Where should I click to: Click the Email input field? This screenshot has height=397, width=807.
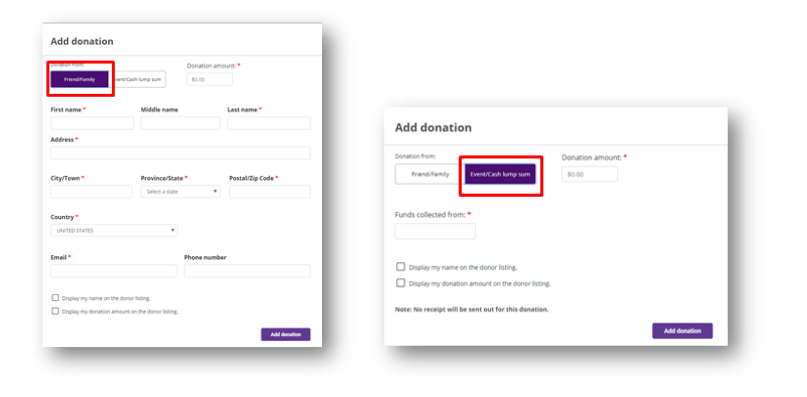click(114, 271)
